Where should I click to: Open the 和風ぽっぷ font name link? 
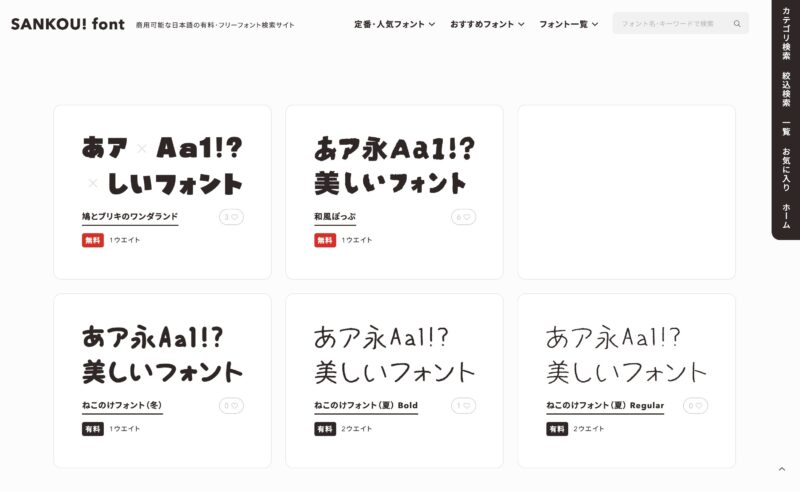point(335,216)
